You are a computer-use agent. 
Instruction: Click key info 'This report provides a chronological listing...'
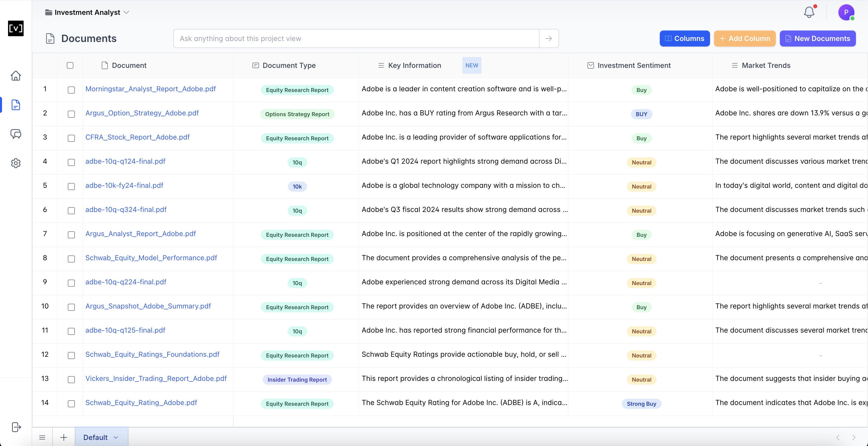[464, 378]
